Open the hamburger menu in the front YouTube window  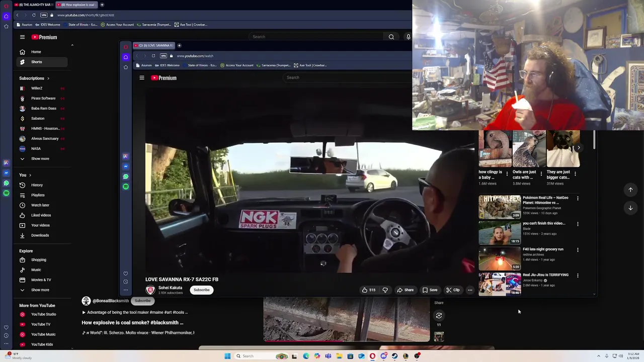(x=142, y=78)
